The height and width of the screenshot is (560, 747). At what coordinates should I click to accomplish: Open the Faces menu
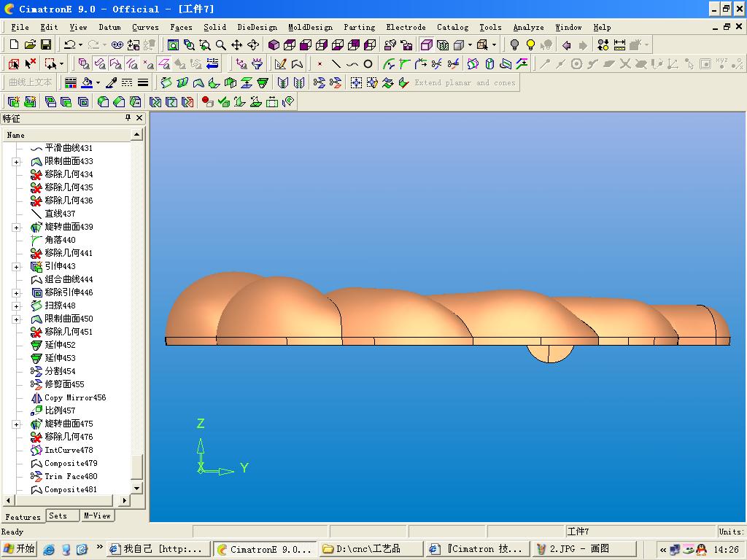pyautogui.click(x=181, y=27)
